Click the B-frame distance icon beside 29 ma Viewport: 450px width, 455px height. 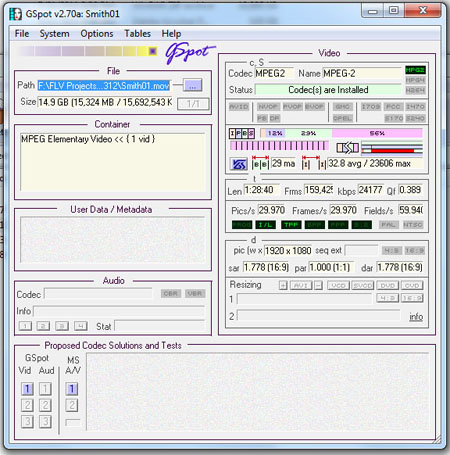260,162
